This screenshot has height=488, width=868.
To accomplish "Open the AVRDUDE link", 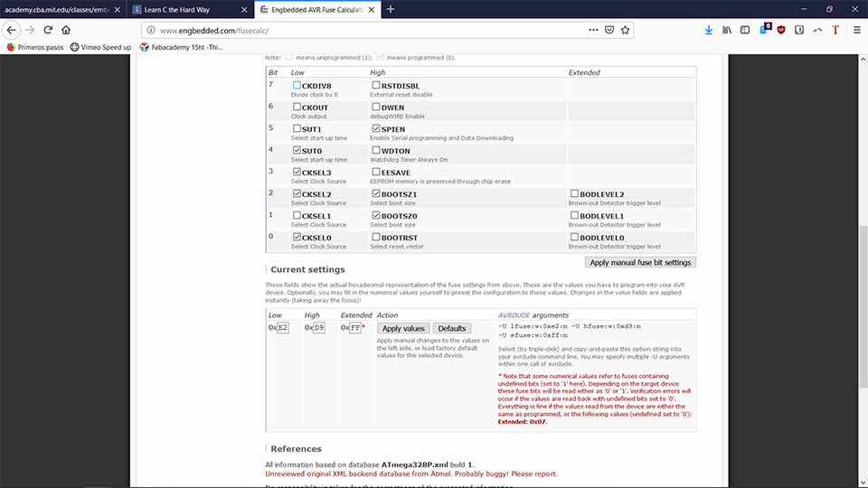I will (514, 314).
